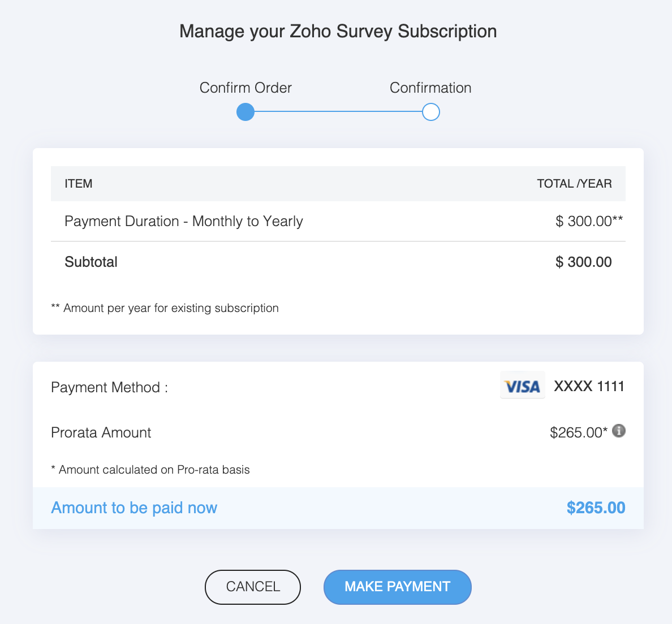This screenshot has width=672, height=624.
Task: Click the progress line between steps
Action: tap(338, 112)
